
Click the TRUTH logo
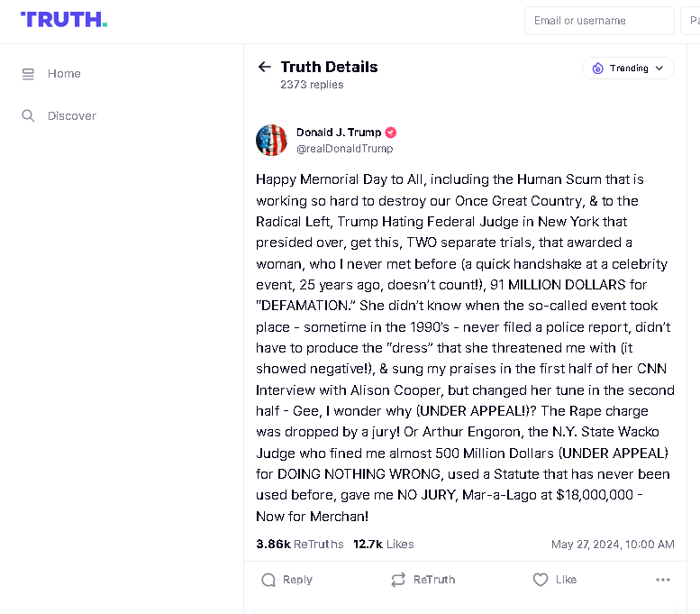click(64, 20)
